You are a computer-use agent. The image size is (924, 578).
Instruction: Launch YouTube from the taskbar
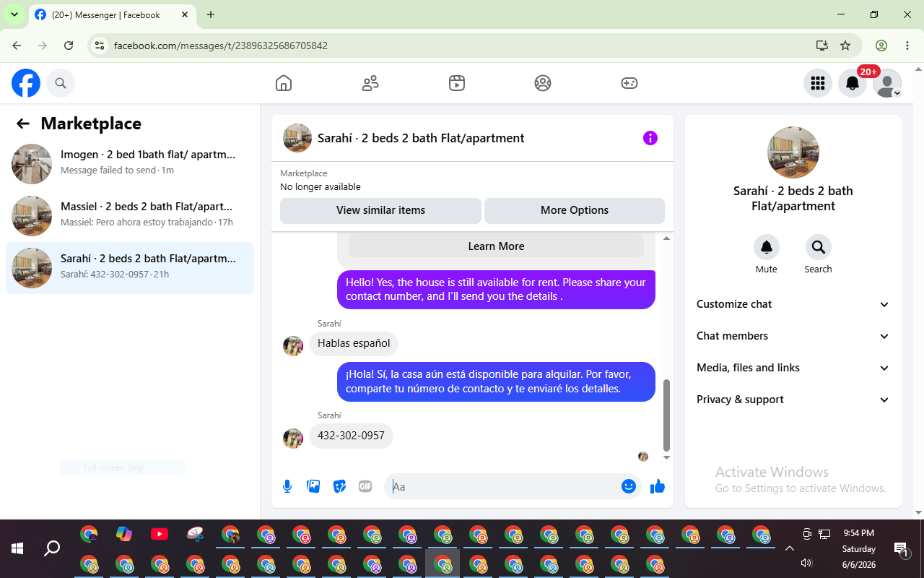pos(160,534)
